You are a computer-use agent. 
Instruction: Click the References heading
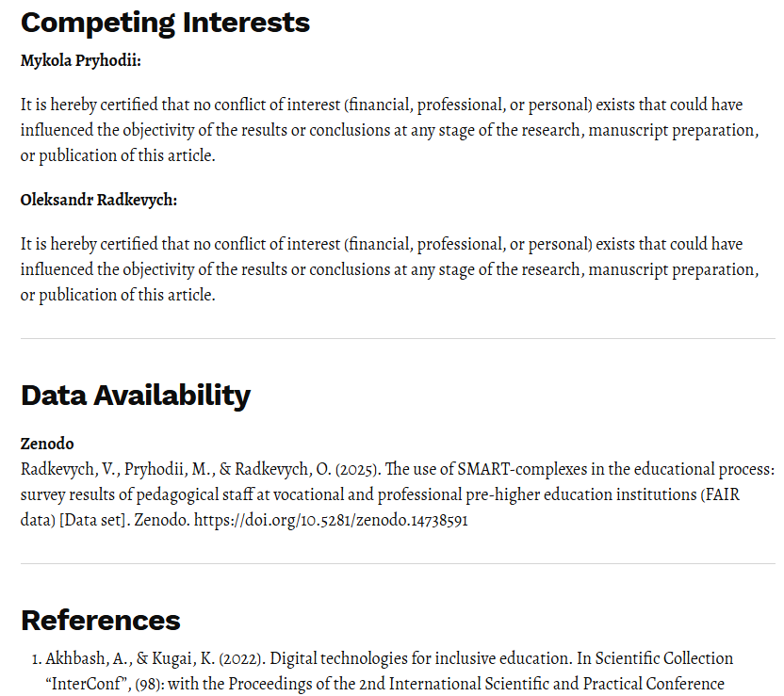[101, 620]
